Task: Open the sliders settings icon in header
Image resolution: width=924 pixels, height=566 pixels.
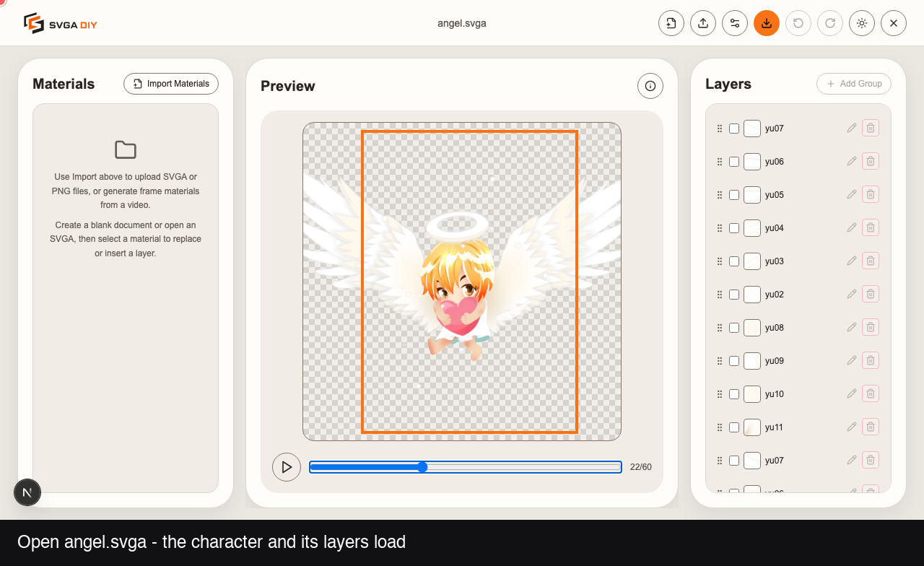Action: [735, 23]
